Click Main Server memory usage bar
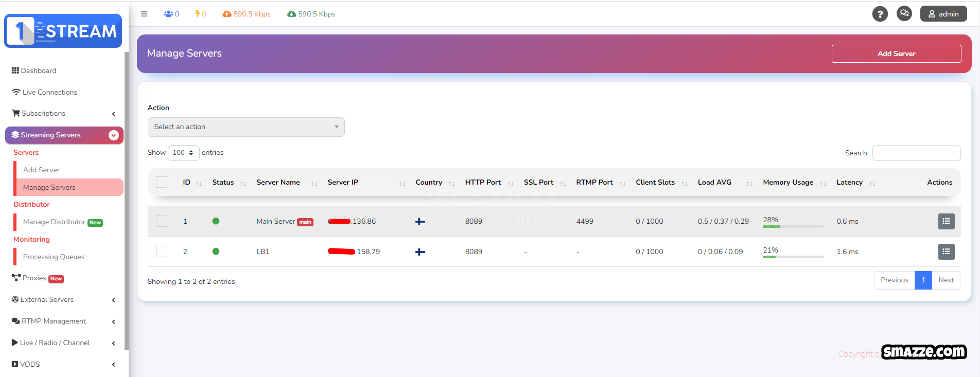 click(793, 226)
